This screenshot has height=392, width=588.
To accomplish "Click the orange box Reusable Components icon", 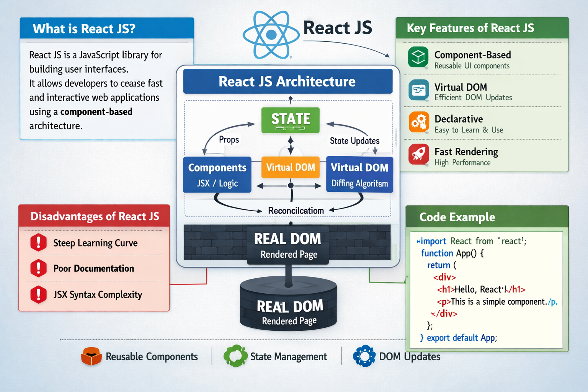I will point(91,356).
